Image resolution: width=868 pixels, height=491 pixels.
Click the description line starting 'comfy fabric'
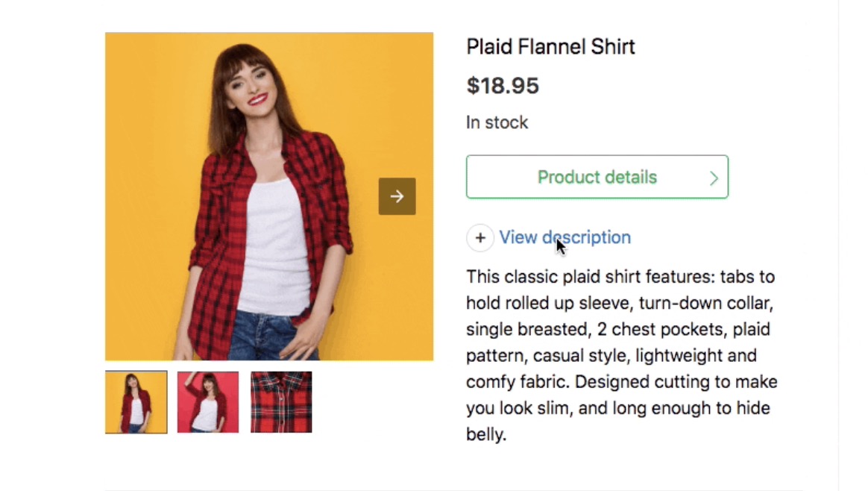pyautogui.click(x=621, y=382)
